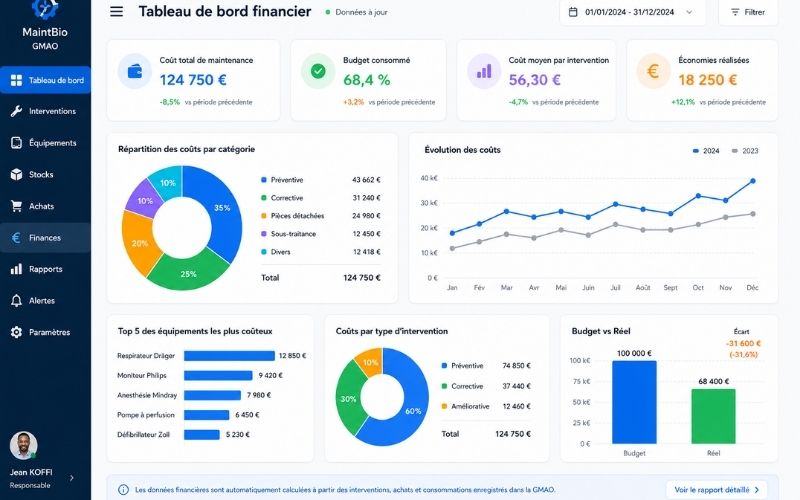
Task: Open Équipements in the sidebar
Action: coord(45,143)
